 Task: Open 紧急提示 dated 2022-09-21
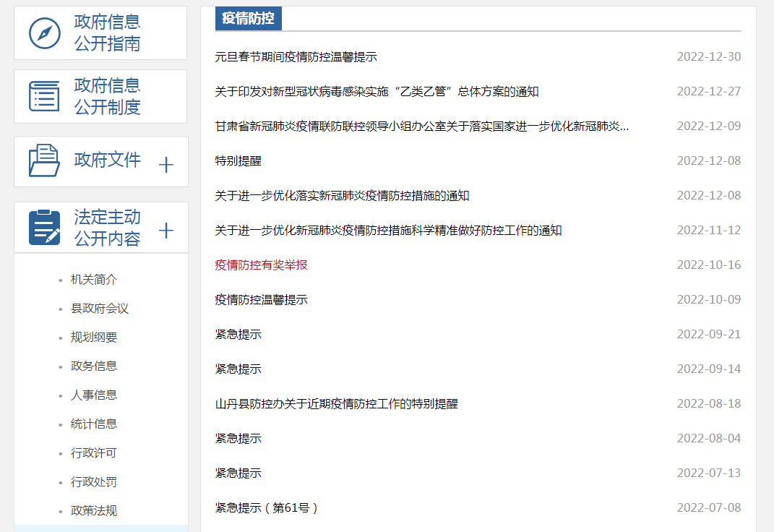click(238, 334)
